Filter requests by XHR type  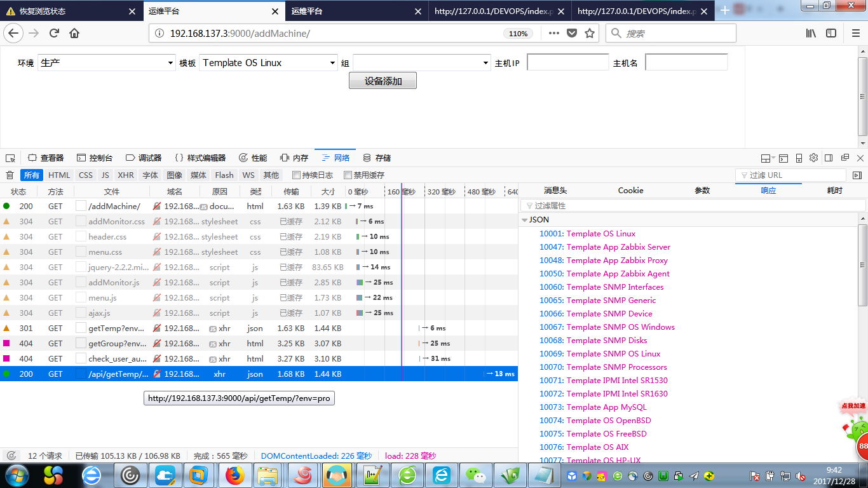(126, 175)
